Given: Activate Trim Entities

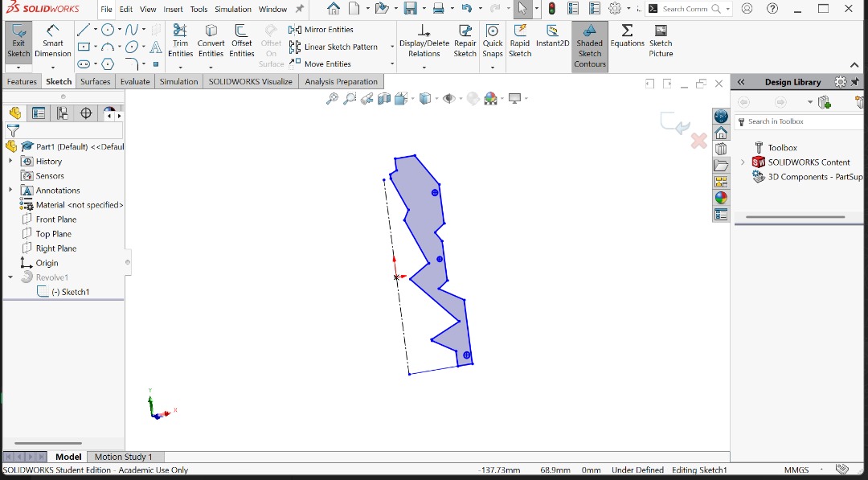Looking at the screenshot, I should (x=181, y=41).
